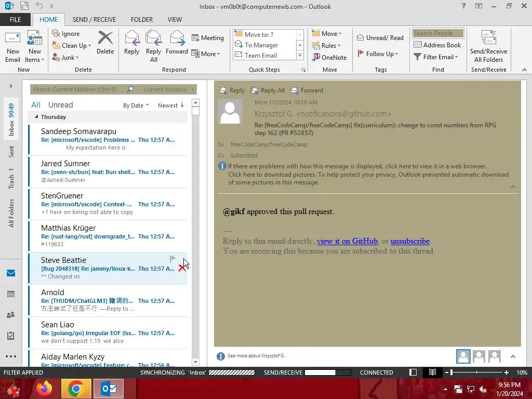
Task: Click the Search People field
Action: tap(438, 33)
